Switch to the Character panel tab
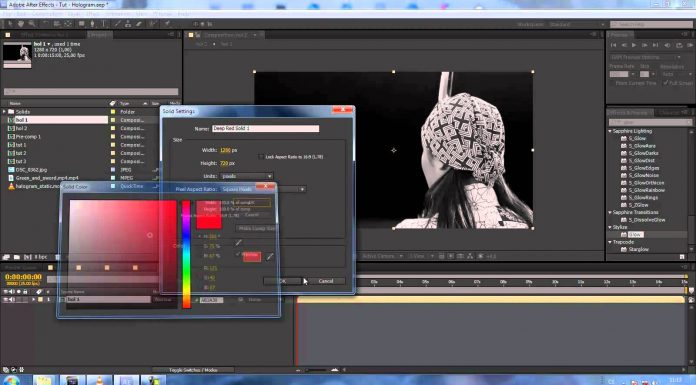The image size is (696, 385). (668, 112)
